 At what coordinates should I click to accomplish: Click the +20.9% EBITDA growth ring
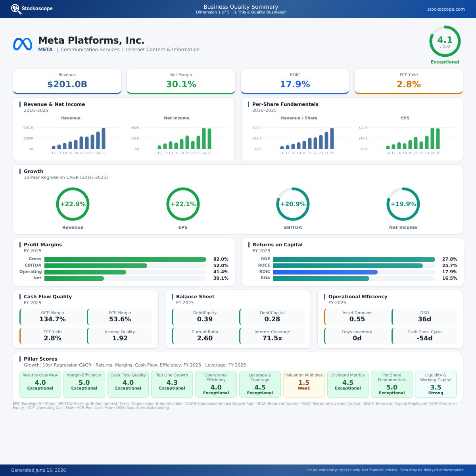(293, 204)
